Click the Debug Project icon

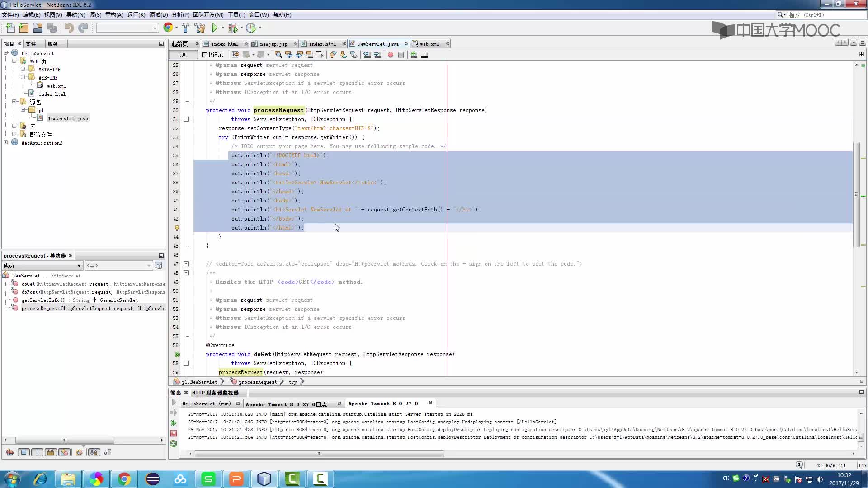(x=232, y=28)
